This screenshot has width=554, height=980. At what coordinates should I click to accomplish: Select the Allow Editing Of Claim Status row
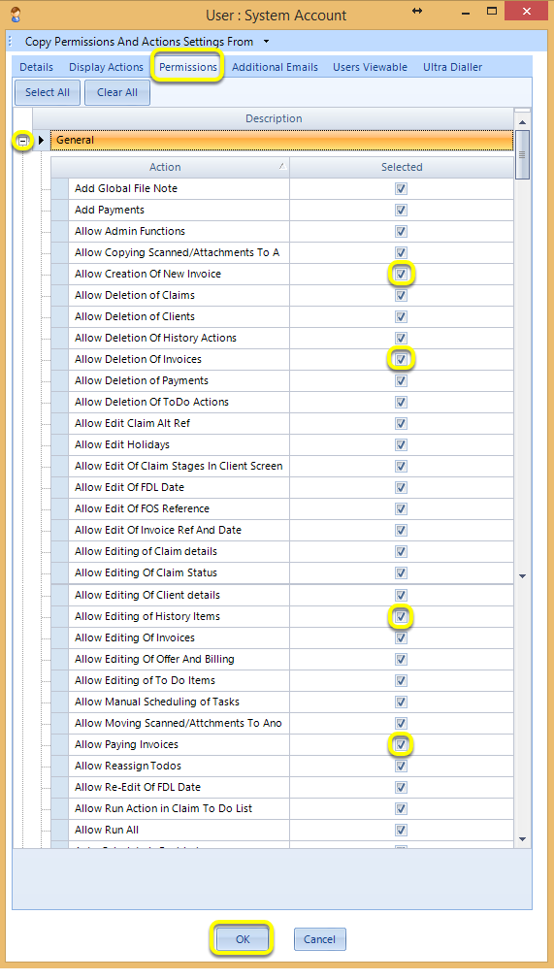coord(282,572)
